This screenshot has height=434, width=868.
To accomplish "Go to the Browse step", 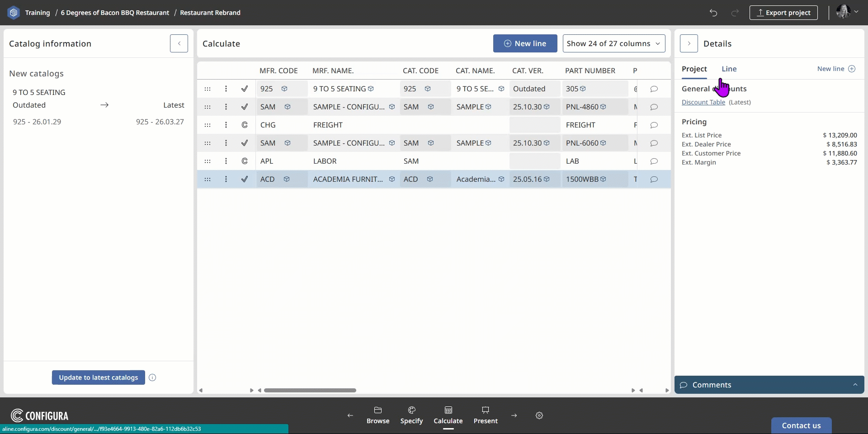I will click(378, 415).
